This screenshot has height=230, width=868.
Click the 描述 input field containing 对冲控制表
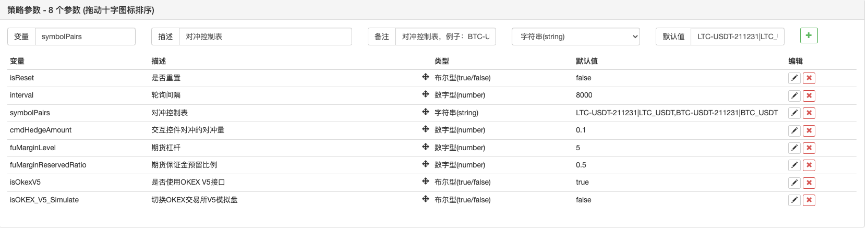[265, 37]
